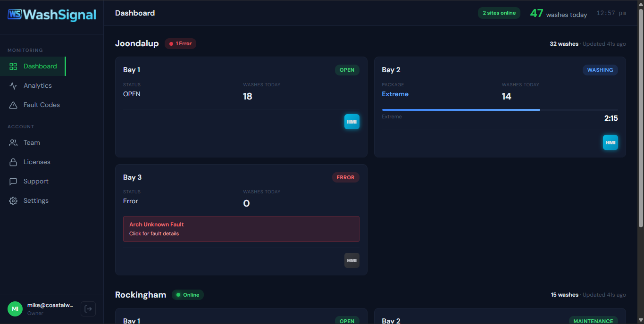644x324 pixels.
Task: Open HMI icon on Joondalup Bay 2
Action: click(x=611, y=142)
